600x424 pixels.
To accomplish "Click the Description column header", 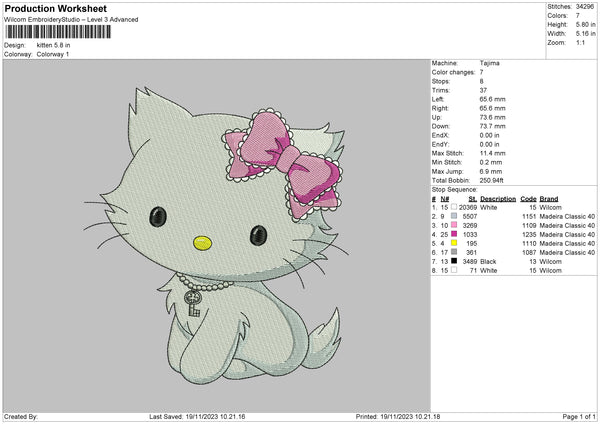I will (498, 199).
